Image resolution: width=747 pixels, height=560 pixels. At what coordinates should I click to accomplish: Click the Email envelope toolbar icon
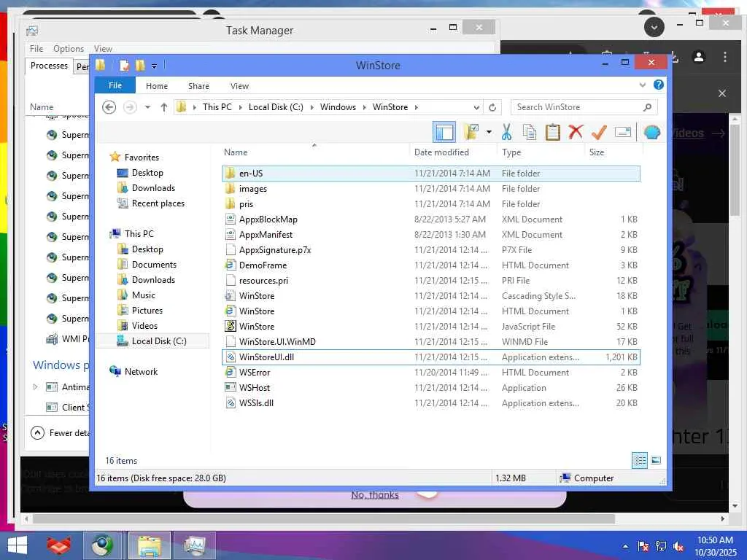pyautogui.click(x=623, y=132)
